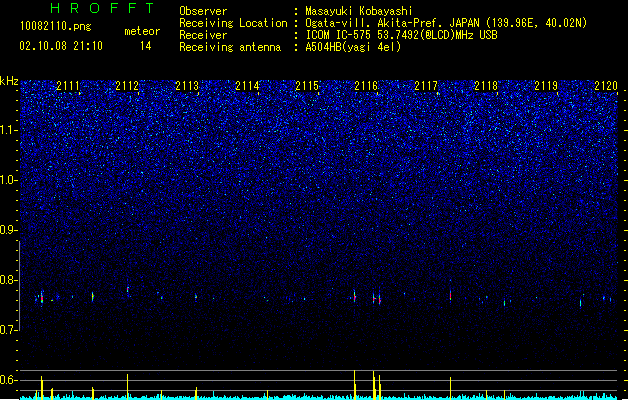The image size is (629, 400).
Task: Click the Receiver label
Action: [x=203, y=35]
